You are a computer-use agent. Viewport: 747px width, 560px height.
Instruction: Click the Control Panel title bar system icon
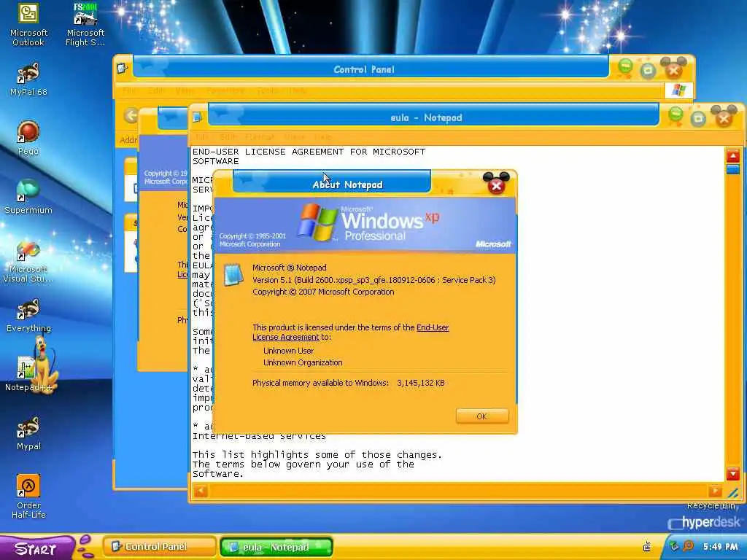(x=123, y=68)
